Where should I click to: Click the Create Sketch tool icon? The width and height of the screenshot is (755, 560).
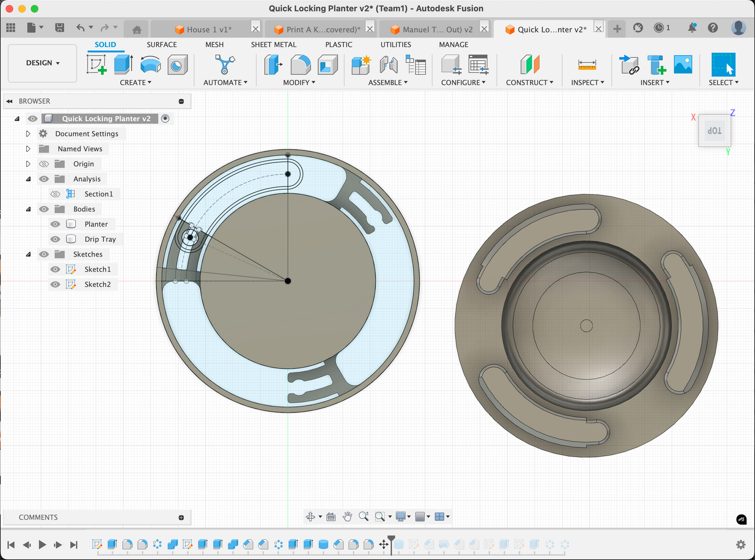click(97, 65)
